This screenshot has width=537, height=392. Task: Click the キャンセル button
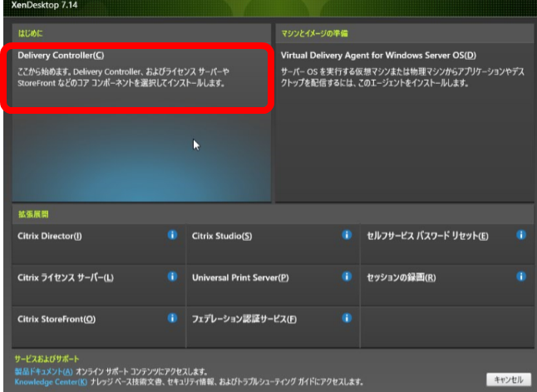coord(509,380)
